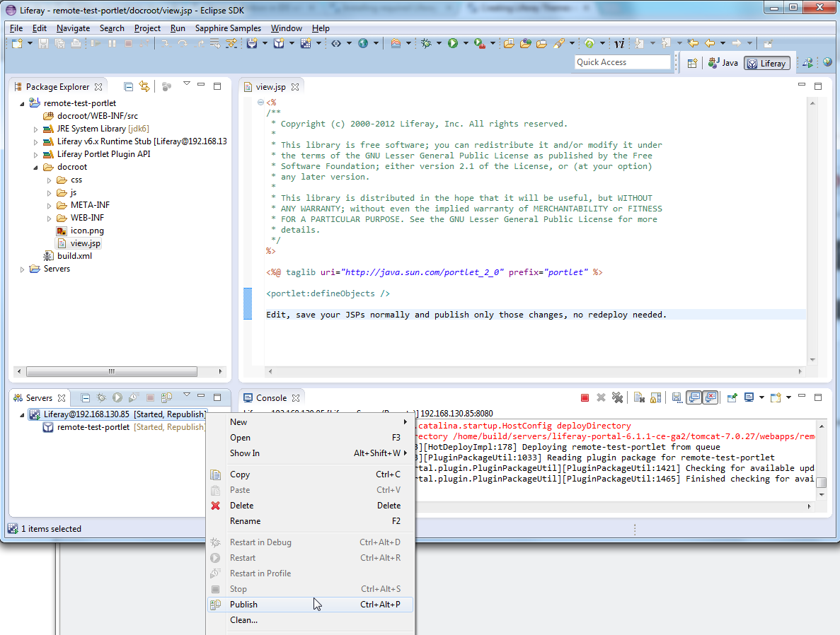Click the New wizard toolbar icon
Viewport: 840px width, 635px height.
[x=17, y=43]
